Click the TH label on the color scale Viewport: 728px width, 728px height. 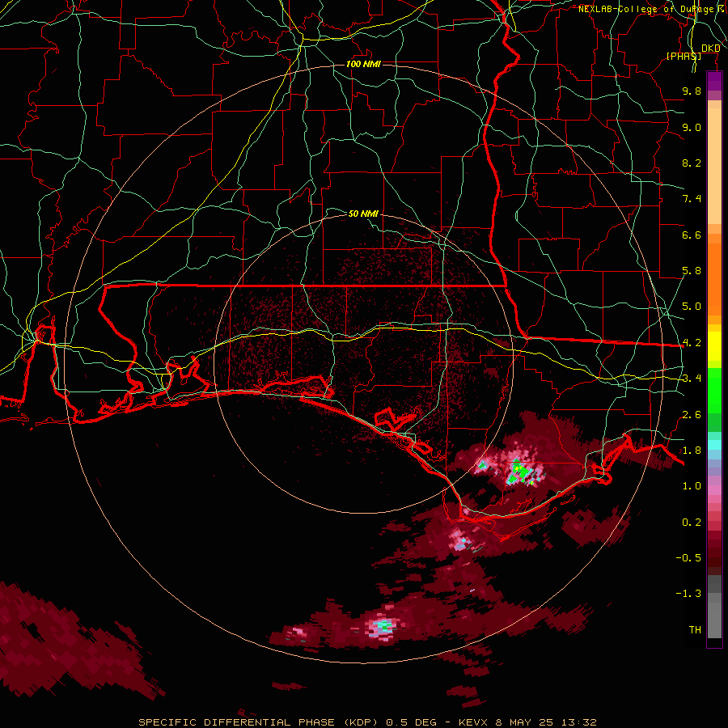point(695,630)
